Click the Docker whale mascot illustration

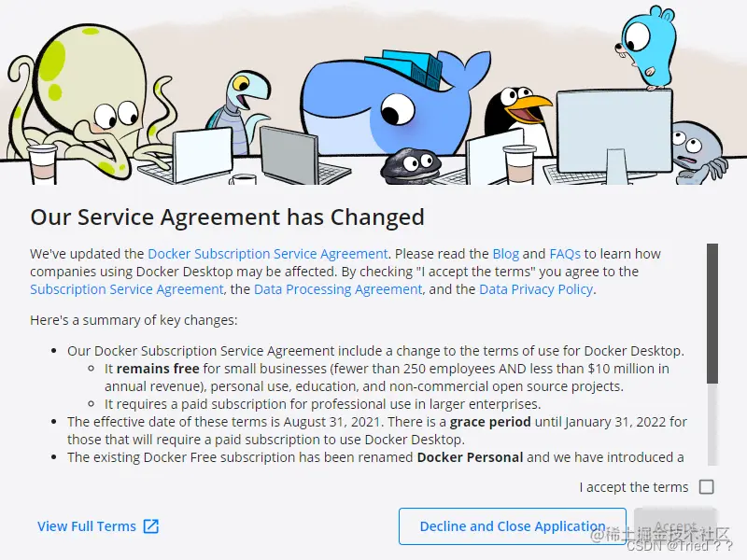(x=390, y=103)
